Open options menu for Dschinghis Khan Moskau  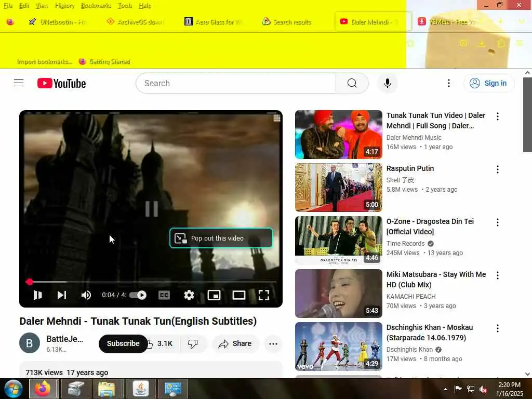[497, 328]
